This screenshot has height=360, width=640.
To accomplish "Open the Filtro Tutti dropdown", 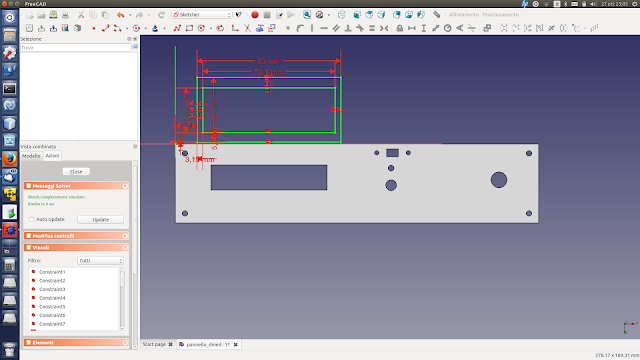I will pos(100,260).
